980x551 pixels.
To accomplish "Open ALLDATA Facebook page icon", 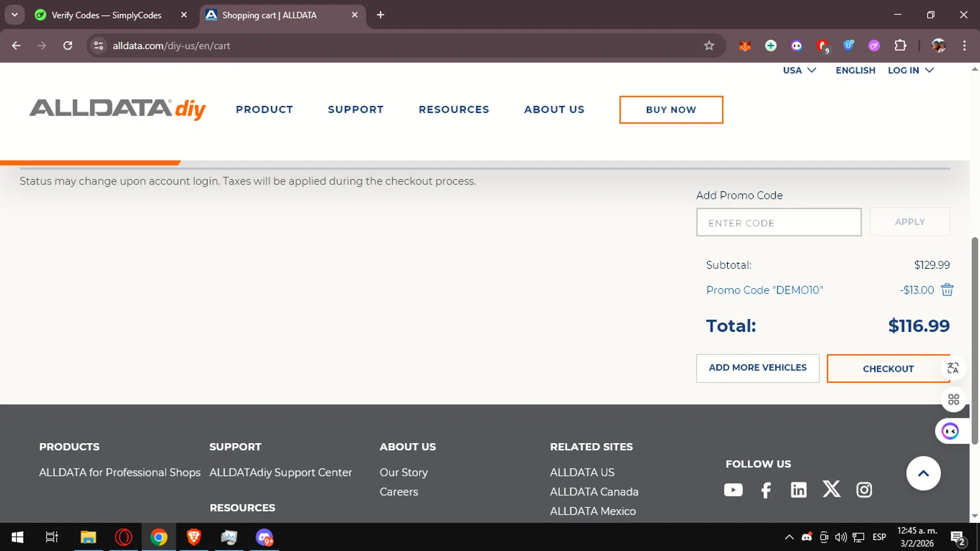I will click(x=766, y=490).
